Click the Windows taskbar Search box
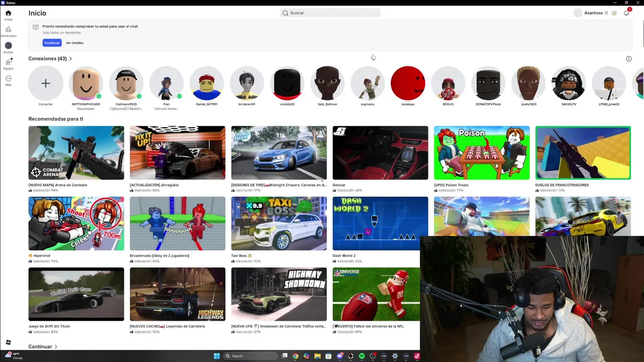644x362 pixels. point(250,356)
